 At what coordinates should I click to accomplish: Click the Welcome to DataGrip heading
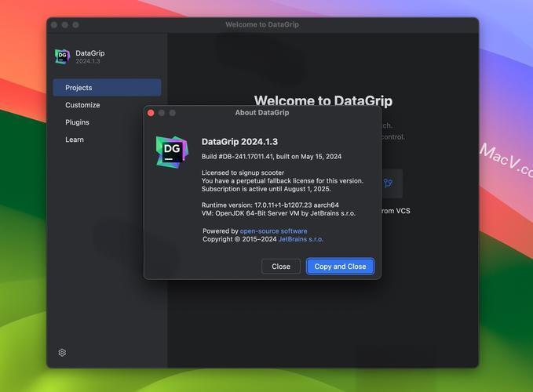323,101
